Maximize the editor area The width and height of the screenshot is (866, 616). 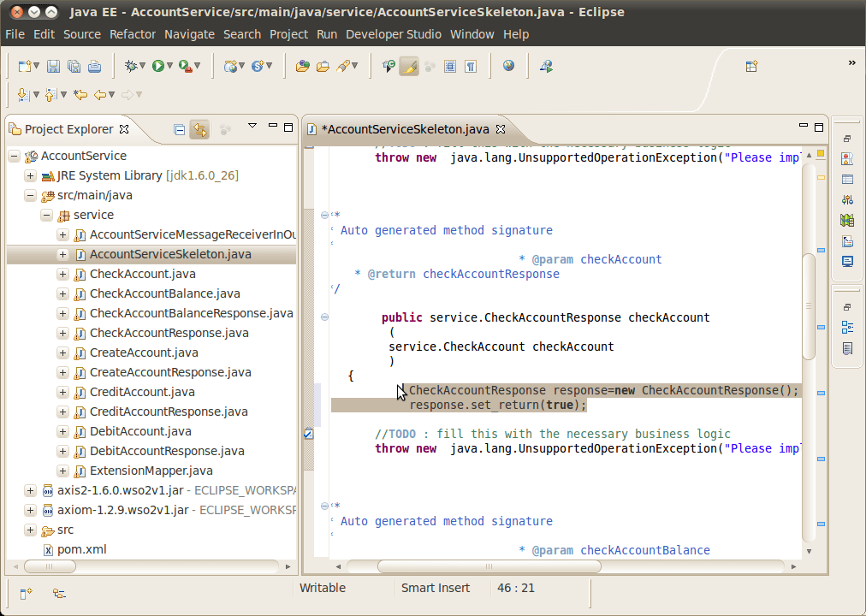pyautogui.click(x=819, y=127)
